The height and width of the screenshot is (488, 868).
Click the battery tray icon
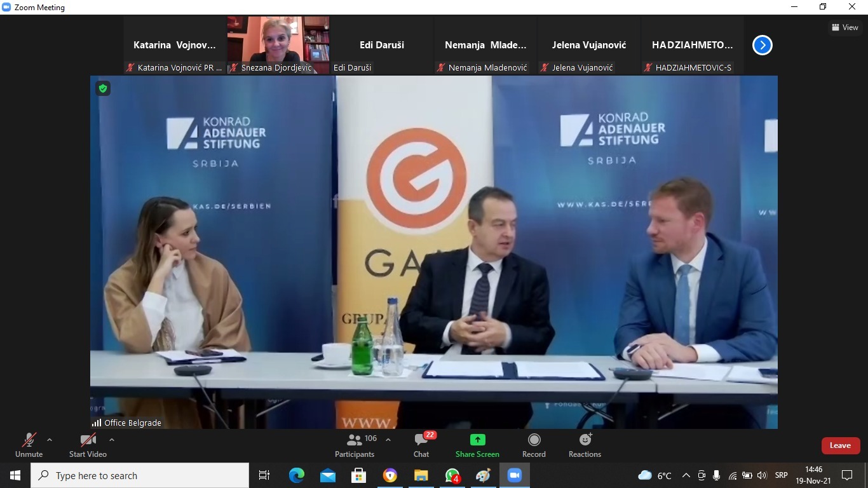click(747, 475)
